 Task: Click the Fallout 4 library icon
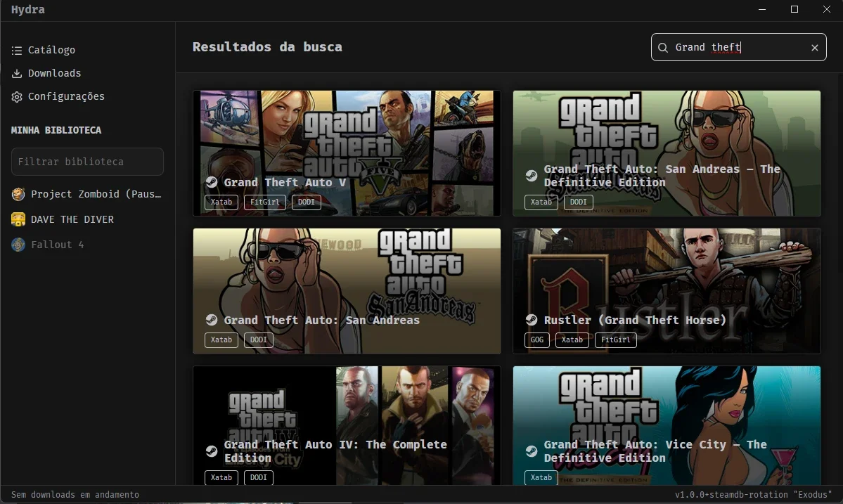[18, 245]
